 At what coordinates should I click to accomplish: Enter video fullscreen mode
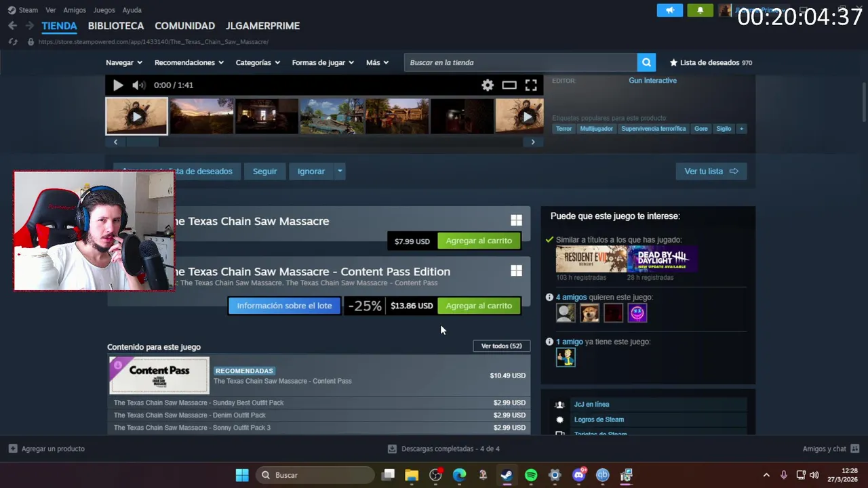coord(531,85)
